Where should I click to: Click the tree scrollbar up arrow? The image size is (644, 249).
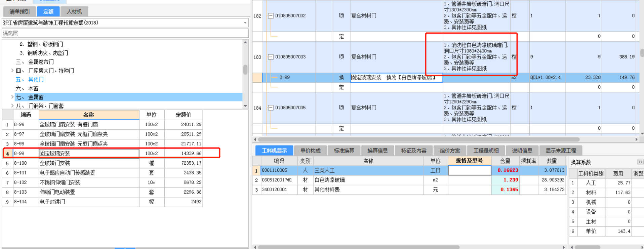click(245, 42)
